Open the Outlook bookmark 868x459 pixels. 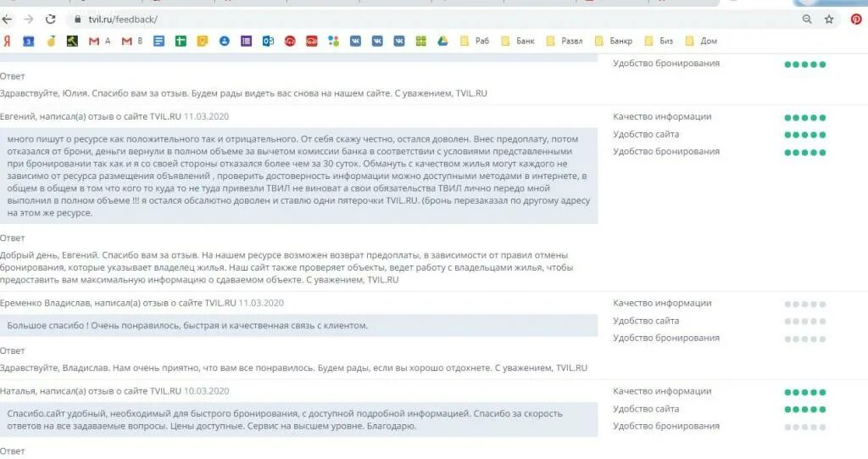pos(268,41)
